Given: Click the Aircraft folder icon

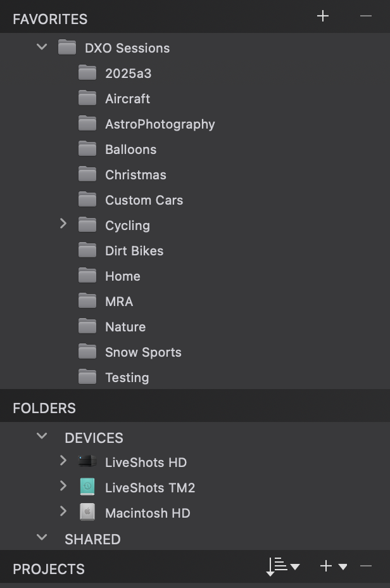Looking at the screenshot, I should point(87,98).
